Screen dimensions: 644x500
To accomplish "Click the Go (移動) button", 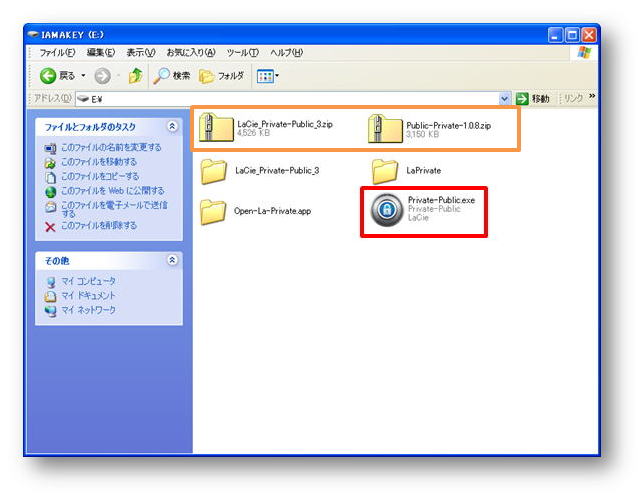I will (533, 99).
